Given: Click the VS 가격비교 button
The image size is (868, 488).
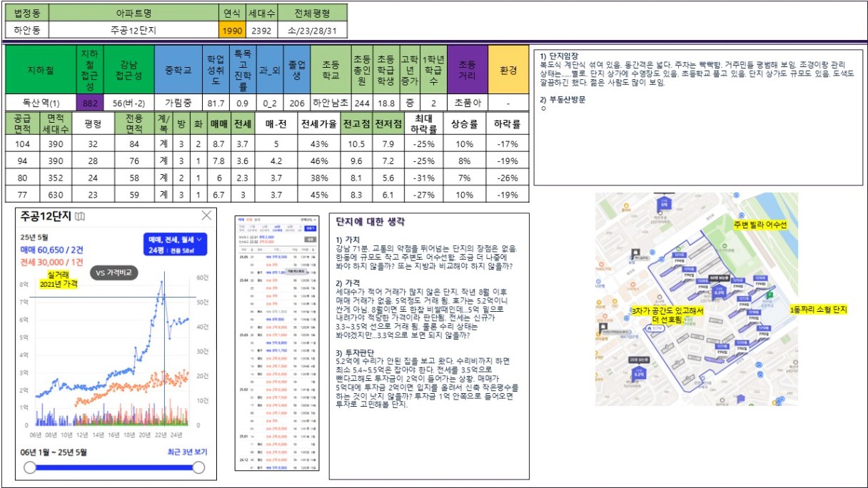Looking at the screenshot, I should pyautogui.click(x=114, y=273).
